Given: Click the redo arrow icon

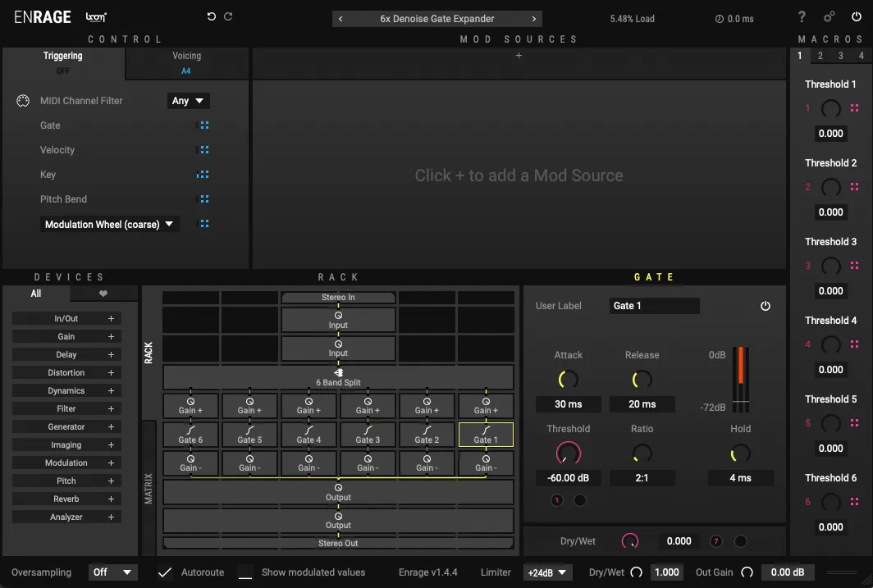Looking at the screenshot, I should tap(228, 17).
